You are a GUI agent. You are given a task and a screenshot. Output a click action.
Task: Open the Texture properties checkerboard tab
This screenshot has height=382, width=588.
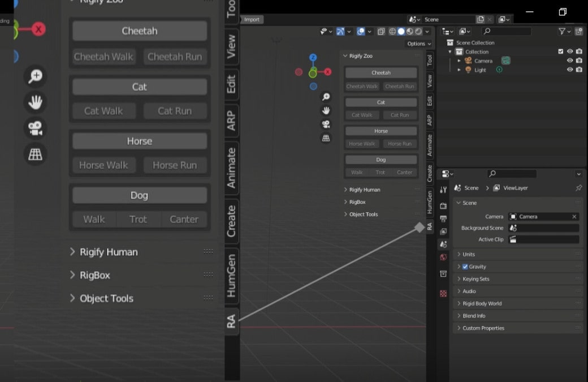pyautogui.click(x=443, y=293)
